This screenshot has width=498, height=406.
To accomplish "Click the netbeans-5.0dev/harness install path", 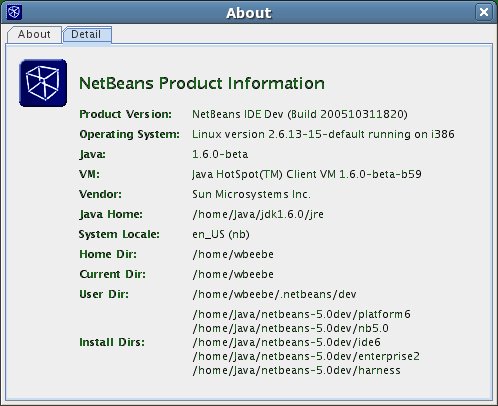I will [296, 370].
